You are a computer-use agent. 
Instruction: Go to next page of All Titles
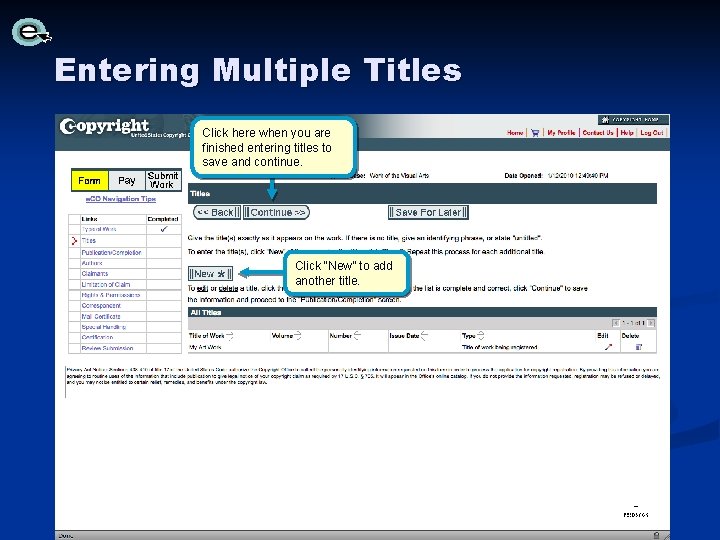point(651,323)
